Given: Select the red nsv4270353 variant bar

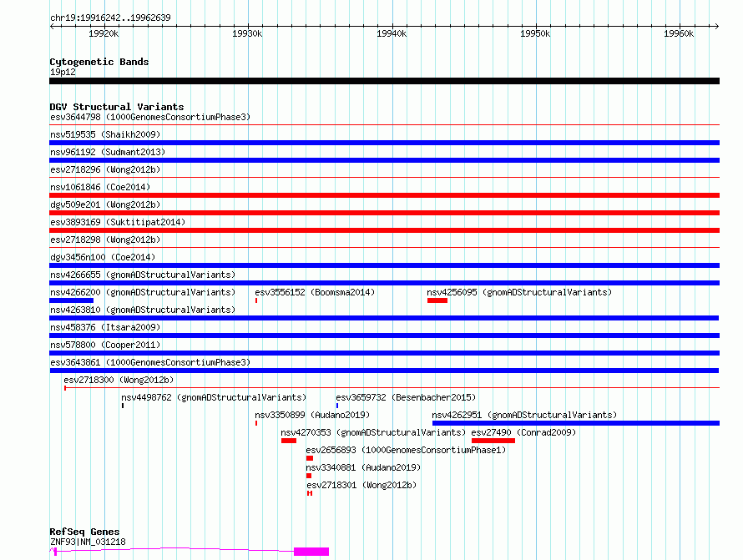Looking at the screenshot, I should click(x=289, y=441).
